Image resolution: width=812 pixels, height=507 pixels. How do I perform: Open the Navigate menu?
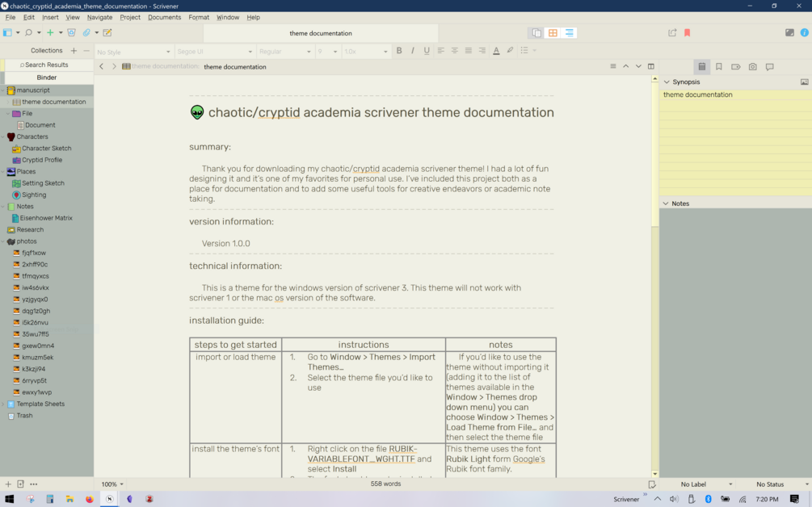(99, 17)
